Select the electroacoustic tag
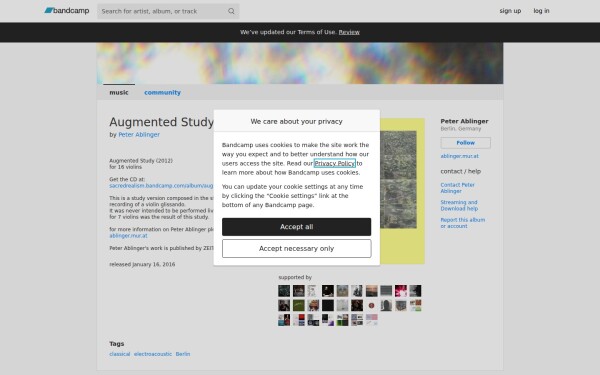Image resolution: width=600 pixels, height=375 pixels. coord(153,354)
